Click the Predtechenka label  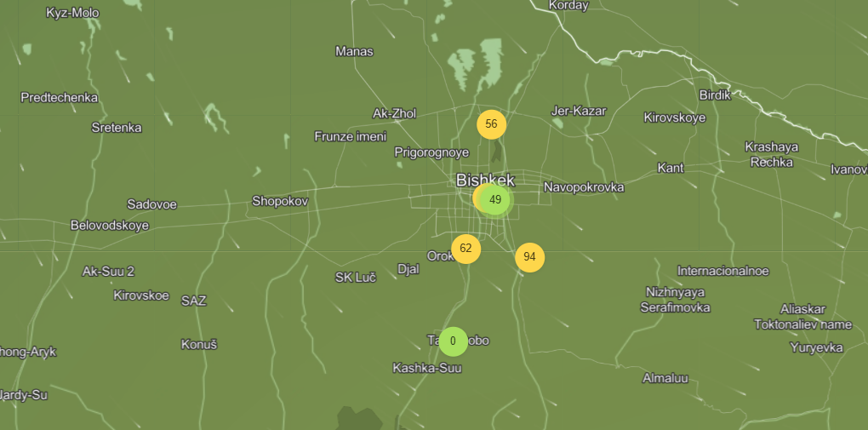(59, 98)
